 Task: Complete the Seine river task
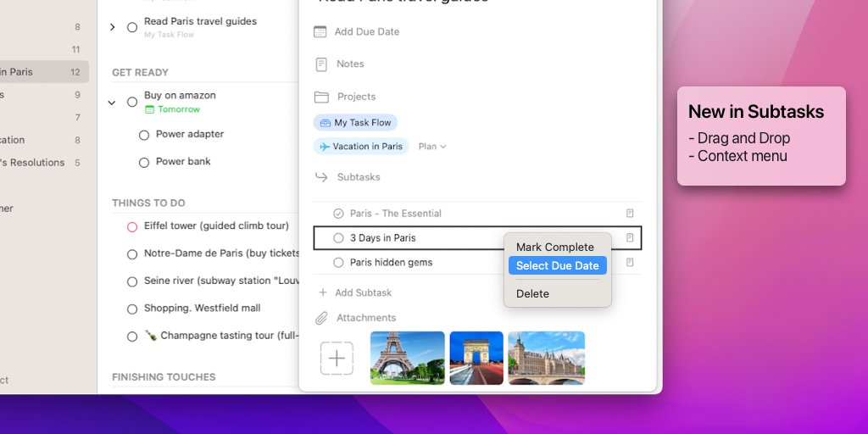132,281
